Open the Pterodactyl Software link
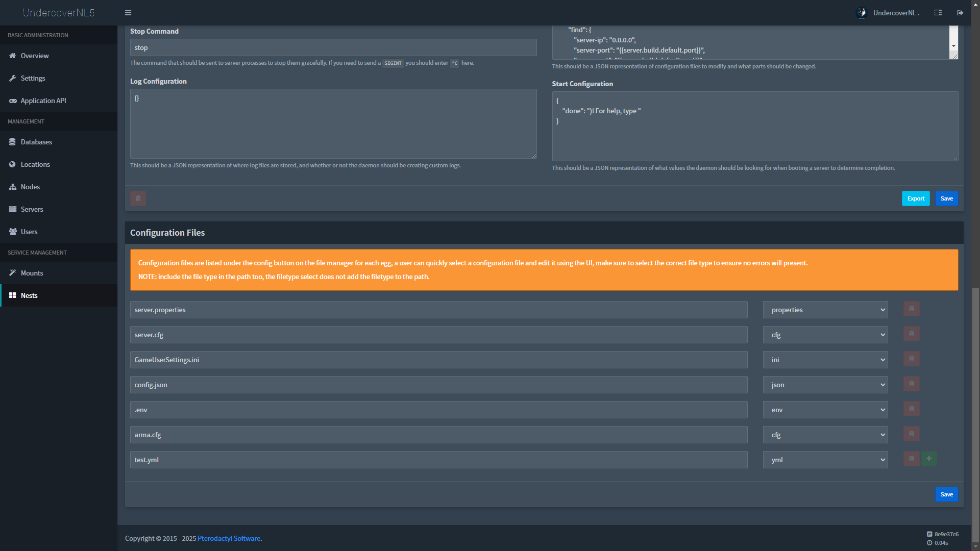980x551 pixels. (x=229, y=538)
